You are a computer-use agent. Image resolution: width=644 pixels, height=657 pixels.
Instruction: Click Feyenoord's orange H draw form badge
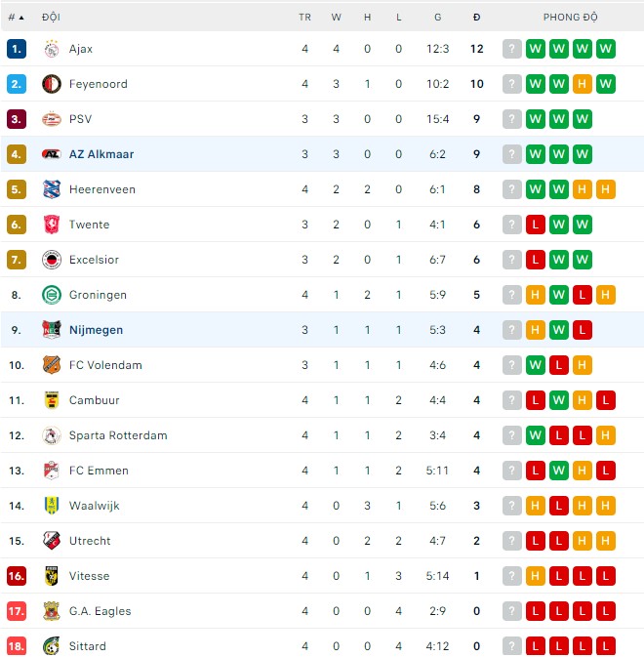pos(583,84)
